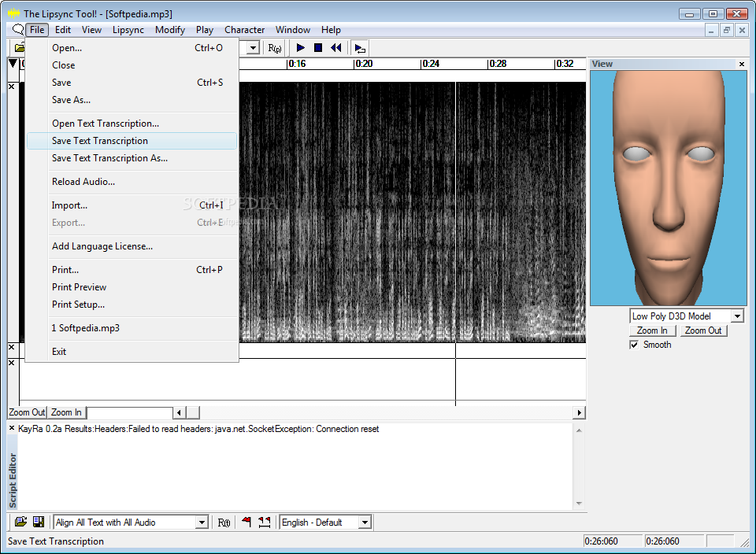Click the double red flag range icon

264,522
